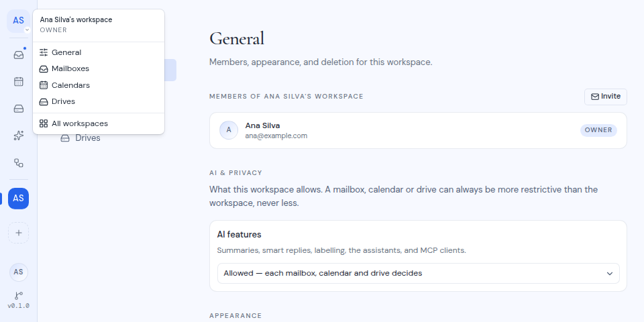The height and width of the screenshot is (322, 644).
Task: Click the Ana Silva member row
Action: 418,131
